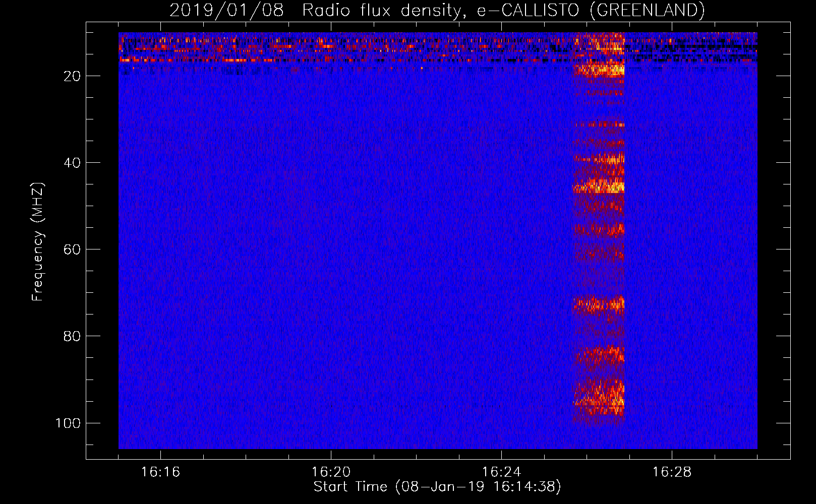Click the frequency tick label 40
Viewport: 816px width, 504px height.
pyautogui.click(x=72, y=163)
